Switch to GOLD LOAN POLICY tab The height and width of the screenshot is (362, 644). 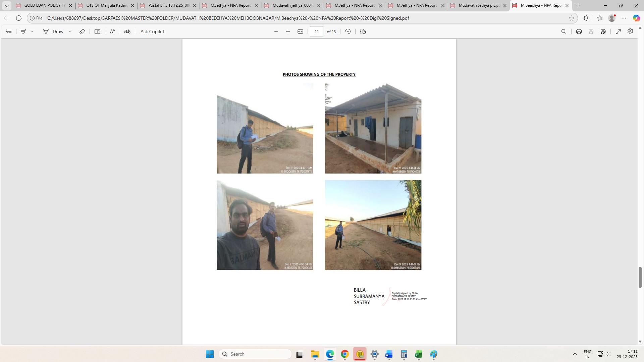pos(44,5)
